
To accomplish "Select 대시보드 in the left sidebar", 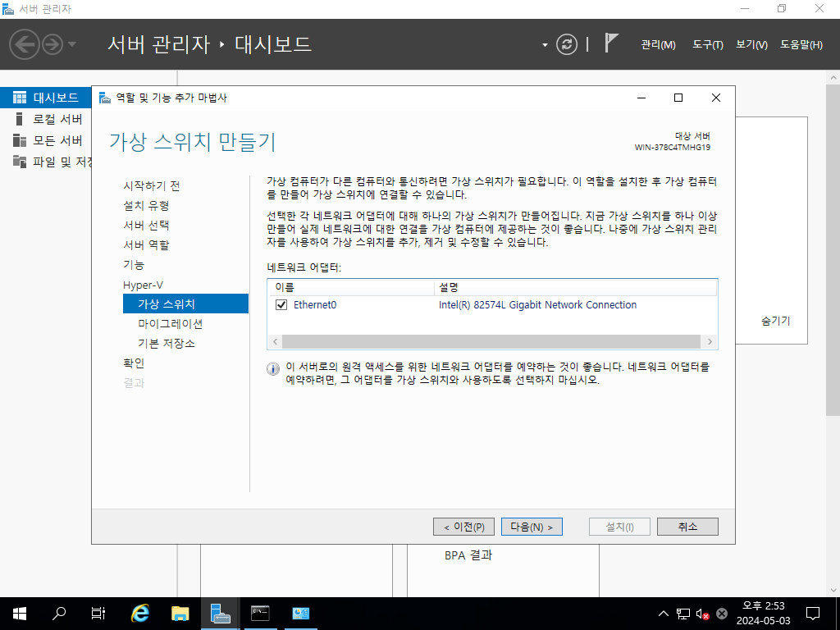I will [x=46, y=98].
